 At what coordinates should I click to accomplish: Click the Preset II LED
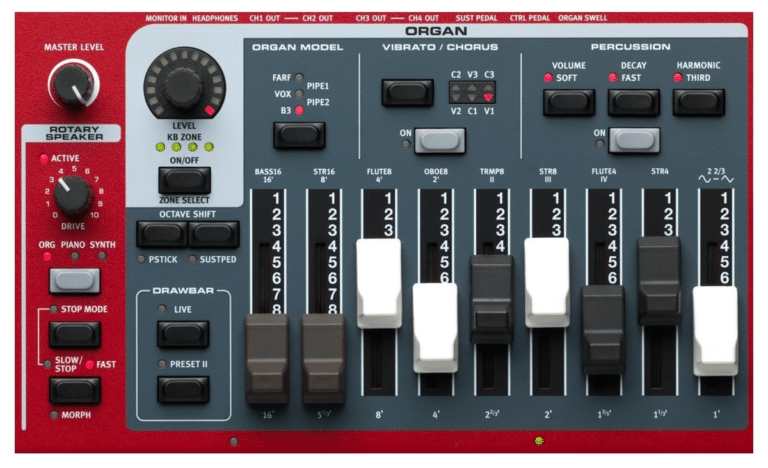point(162,364)
